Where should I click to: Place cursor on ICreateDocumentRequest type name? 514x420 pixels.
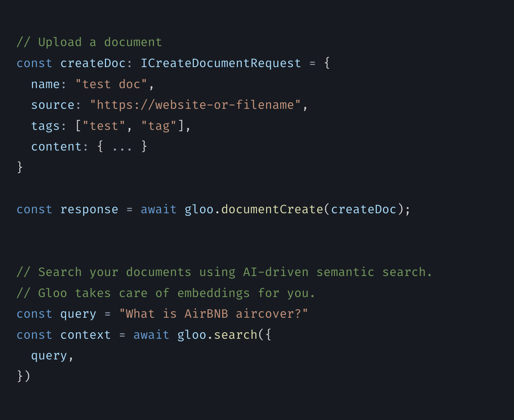click(221, 63)
